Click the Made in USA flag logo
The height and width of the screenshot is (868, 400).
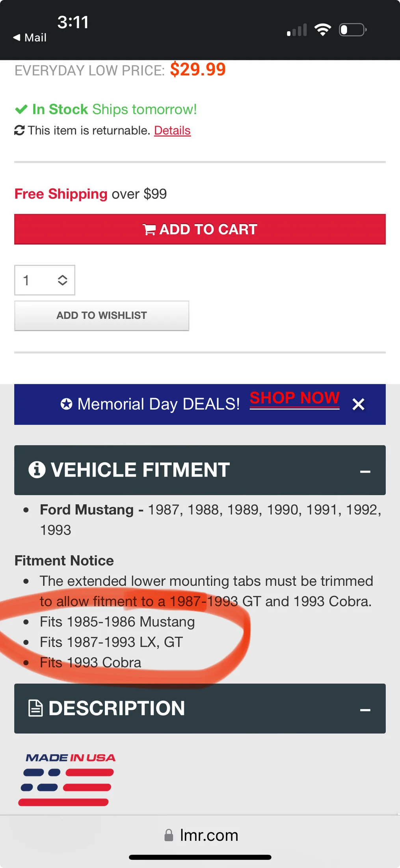(67, 779)
